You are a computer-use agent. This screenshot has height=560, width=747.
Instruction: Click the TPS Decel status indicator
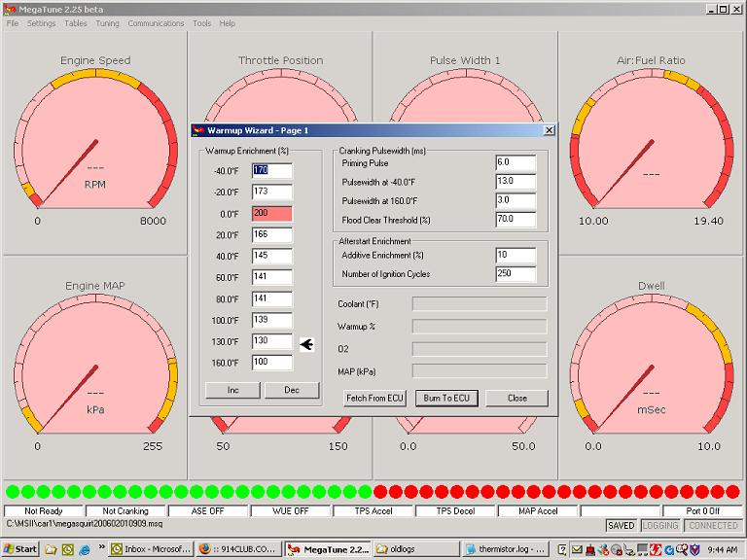pos(455,511)
